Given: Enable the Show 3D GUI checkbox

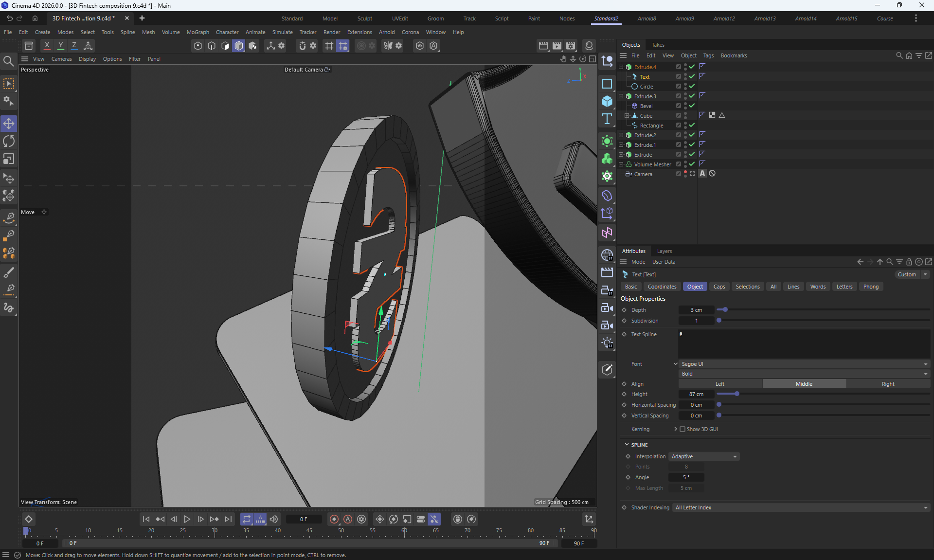Looking at the screenshot, I should click(x=683, y=429).
